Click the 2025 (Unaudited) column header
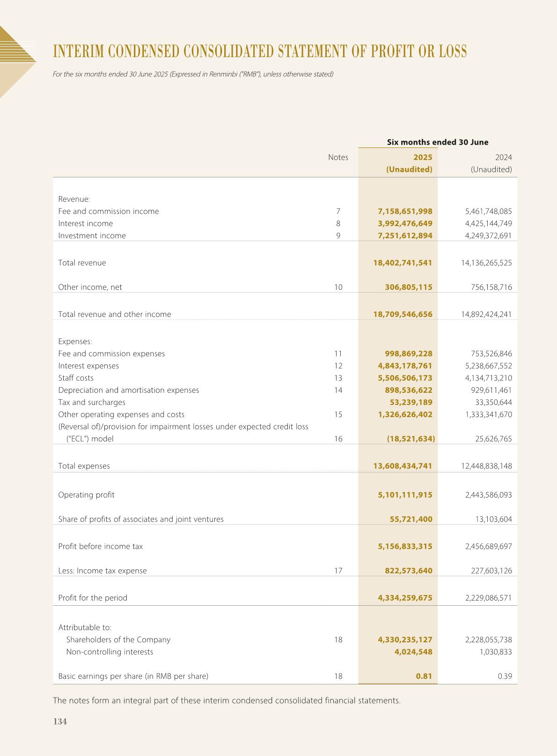 409,163
